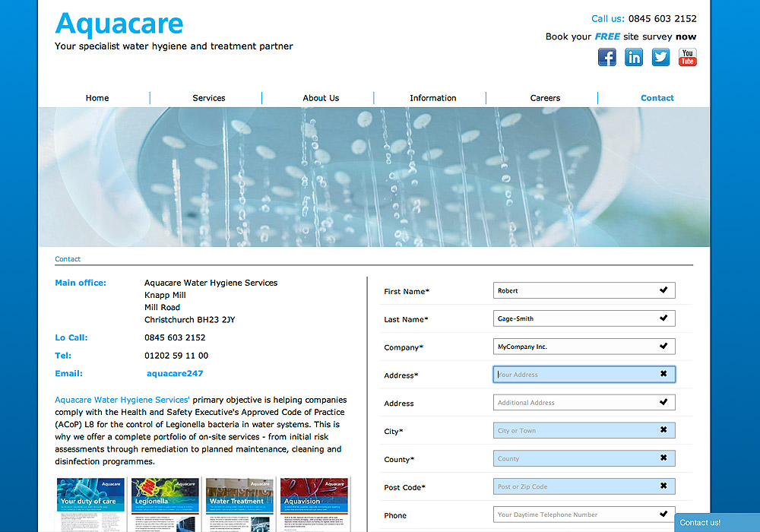Click the shower head banner image

point(374,177)
